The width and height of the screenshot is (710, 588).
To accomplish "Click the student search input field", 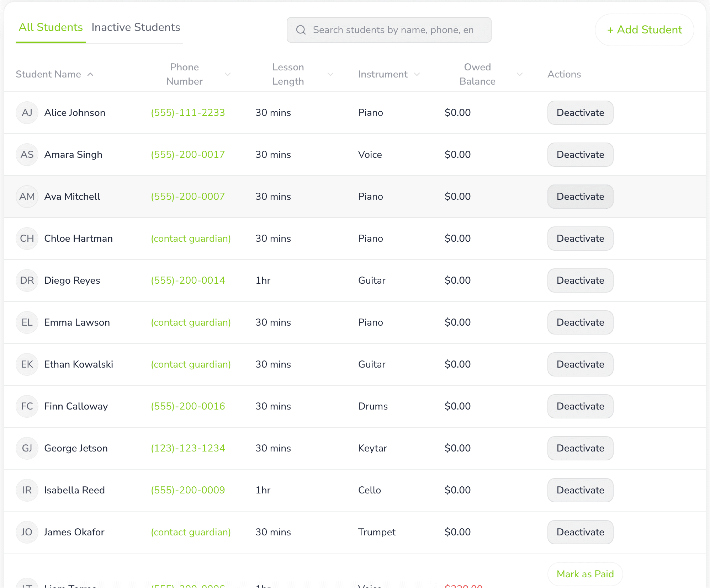I will 391,30.
